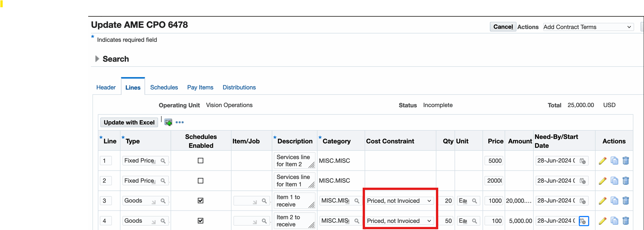
Task: Search Category lookup icon for line 4
Action: [357, 221]
